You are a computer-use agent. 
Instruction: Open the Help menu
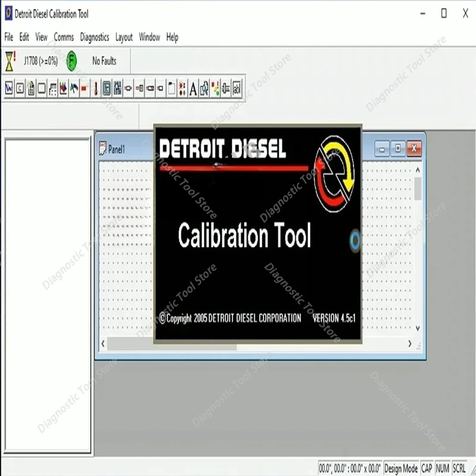pos(172,37)
